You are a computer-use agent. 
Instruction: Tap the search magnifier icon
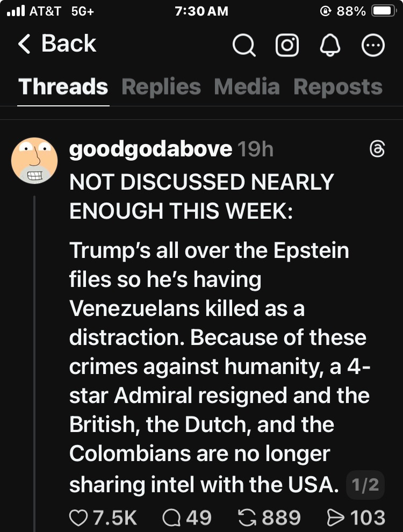click(x=244, y=46)
